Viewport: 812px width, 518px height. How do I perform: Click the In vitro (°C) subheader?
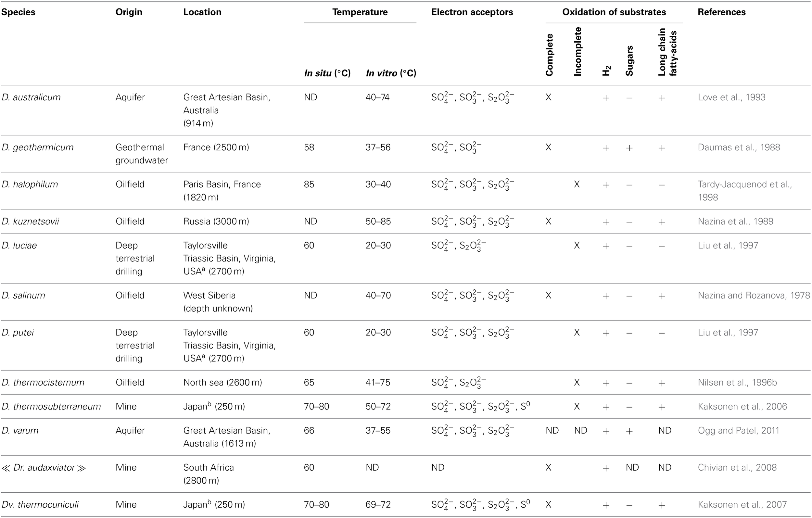[391, 73]
